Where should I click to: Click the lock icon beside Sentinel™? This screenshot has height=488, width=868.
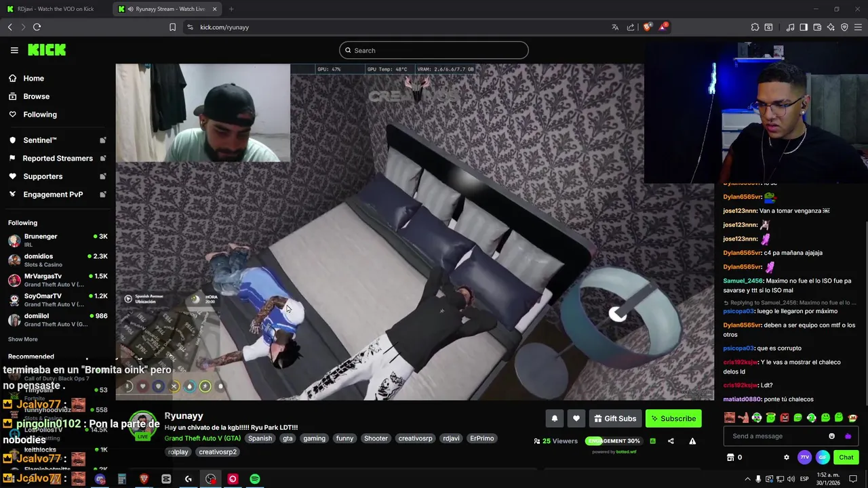click(103, 140)
